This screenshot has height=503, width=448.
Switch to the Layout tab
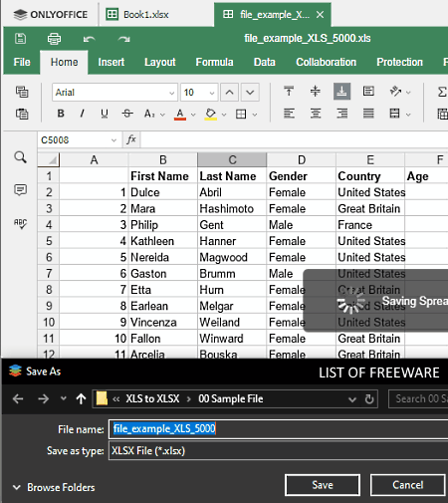tap(160, 62)
